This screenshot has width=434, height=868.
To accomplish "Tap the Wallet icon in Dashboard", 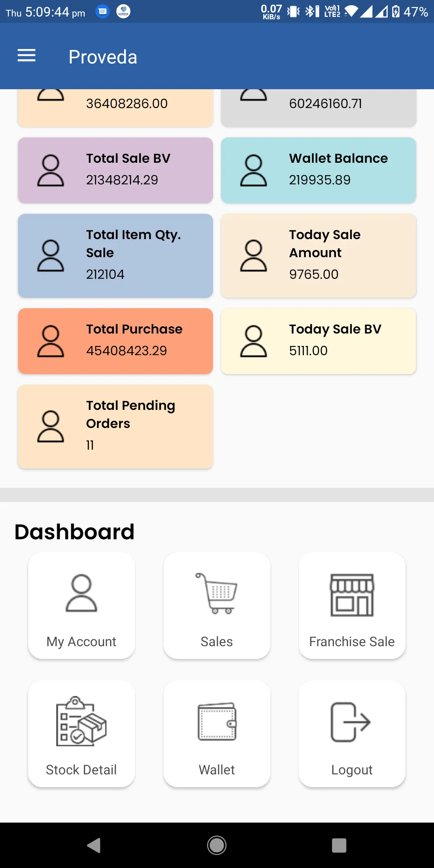I will pyautogui.click(x=217, y=721).
